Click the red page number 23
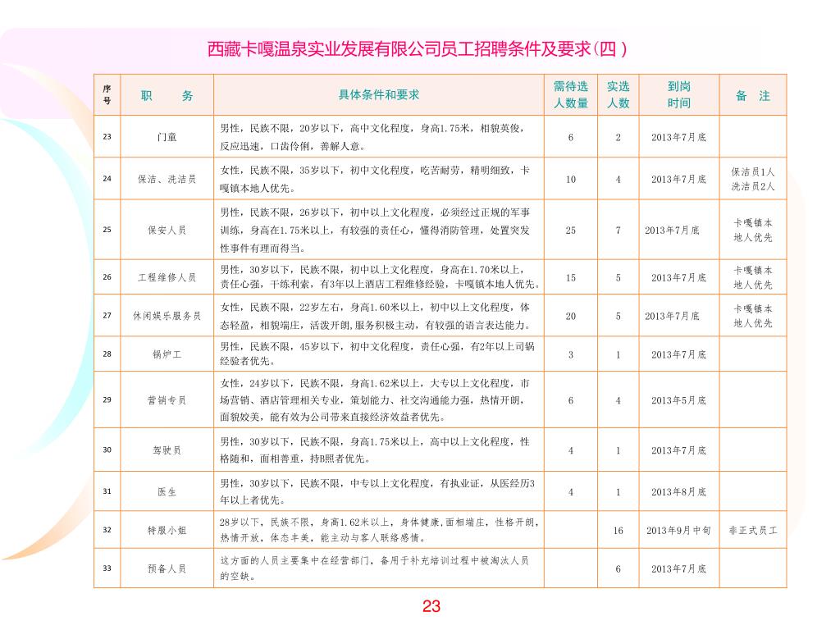The image size is (840, 630). [x=431, y=606]
